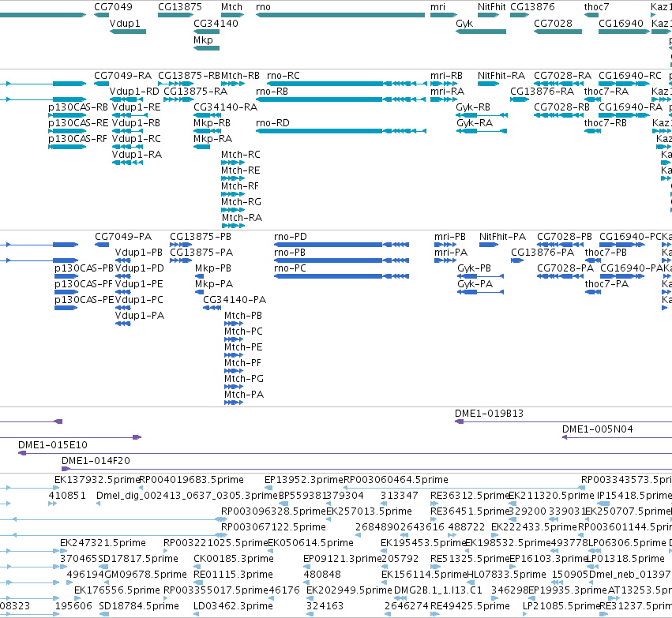
Task: Open the CG16940 gene label
Action: point(621,23)
